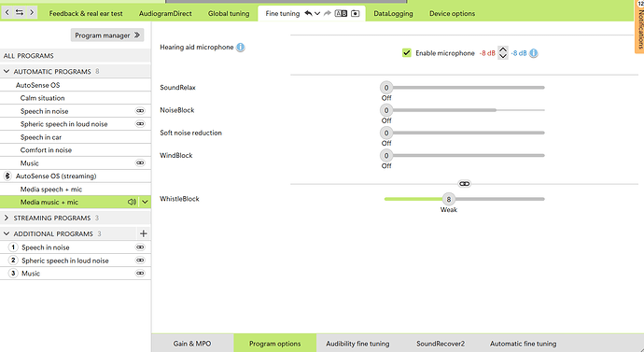The height and width of the screenshot is (352, 644).
Task: Click the A/B comparison icon
Action: click(341, 13)
